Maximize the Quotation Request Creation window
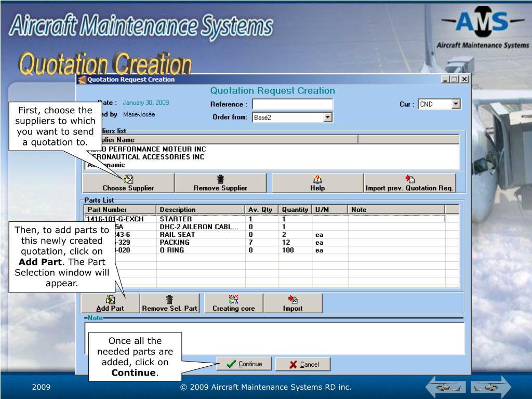The image size is (532, 399). click(454, 79)
